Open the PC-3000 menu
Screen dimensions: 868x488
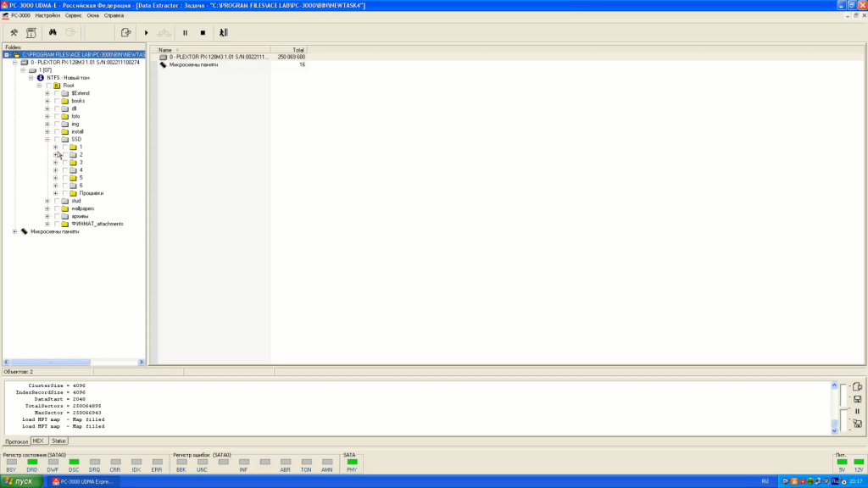click(20, 15)
